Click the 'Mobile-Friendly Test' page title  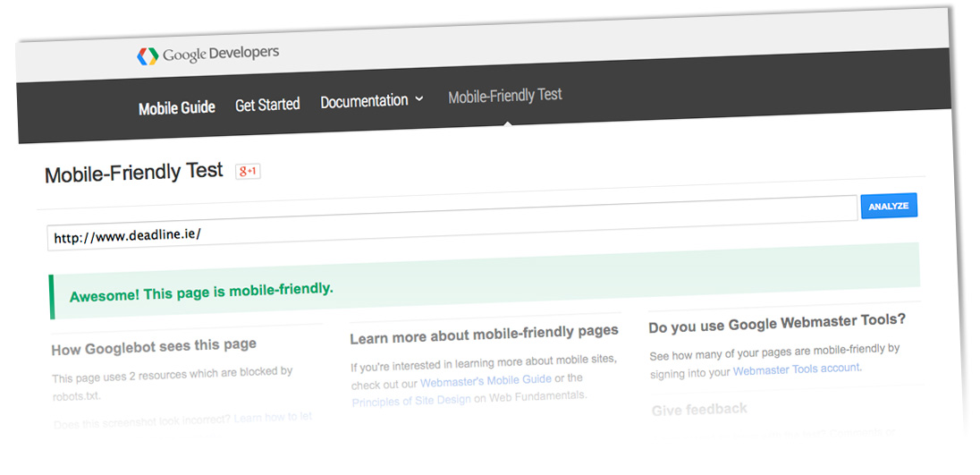[x=134, y=173]
